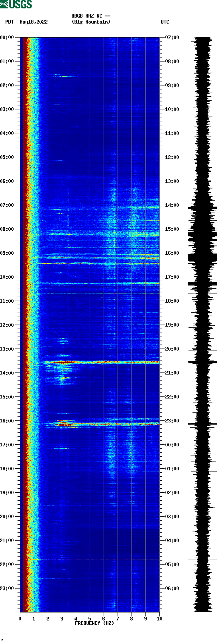Image resolution: width=220 pixels, height=644 pixels.
Task: Click the 8 Hz frequency tick label
Action: 132,619
